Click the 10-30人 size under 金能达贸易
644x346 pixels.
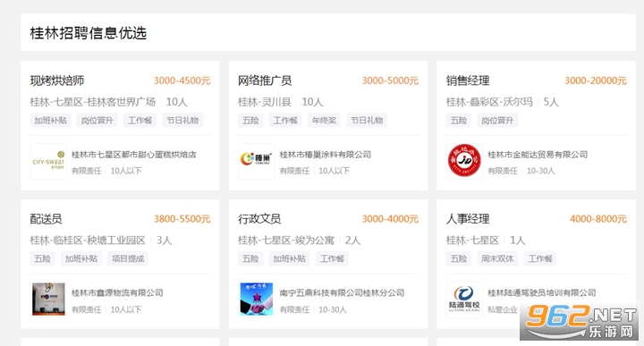click(540, 171)
